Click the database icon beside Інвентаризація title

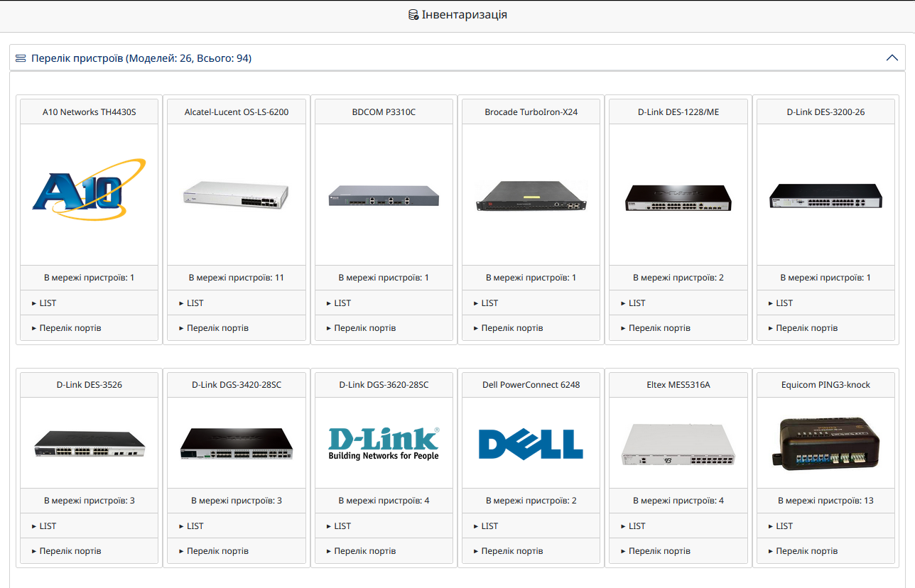413,14
